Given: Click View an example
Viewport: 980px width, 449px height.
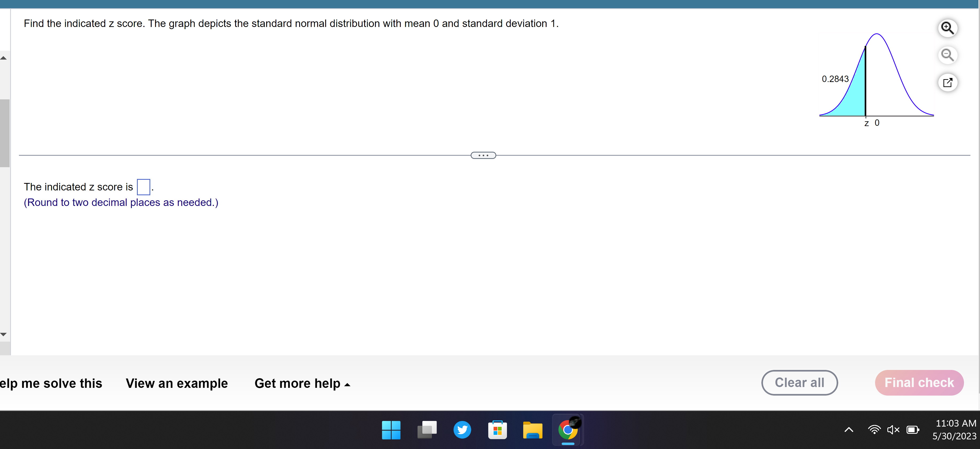Looking at the screenshot, I should (x=176, y=384).
